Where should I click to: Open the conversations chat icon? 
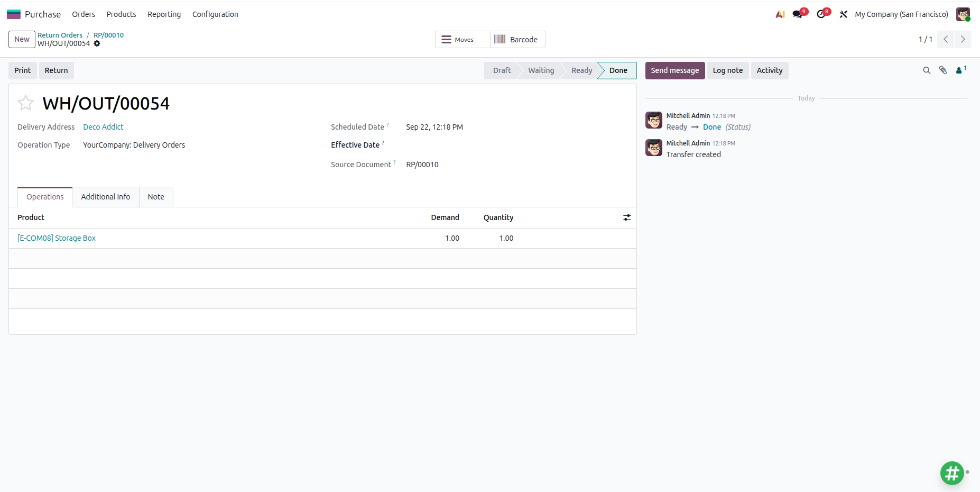[798, 14]
